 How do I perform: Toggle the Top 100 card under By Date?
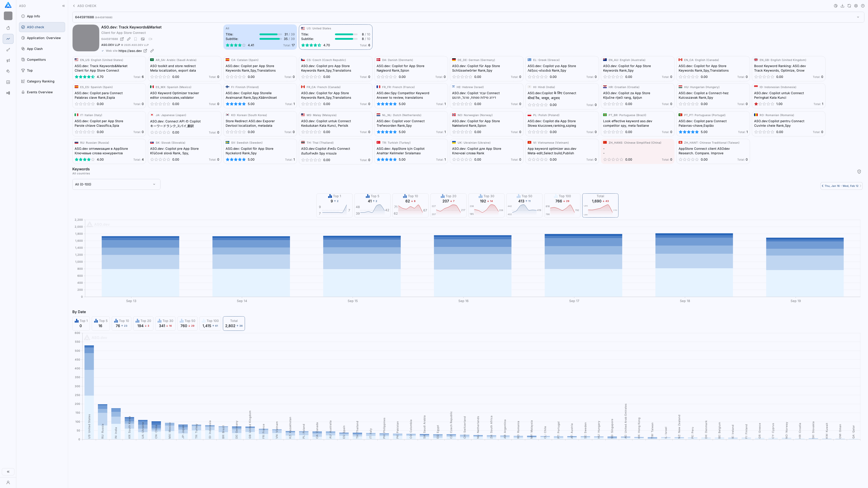pos(210,323)
